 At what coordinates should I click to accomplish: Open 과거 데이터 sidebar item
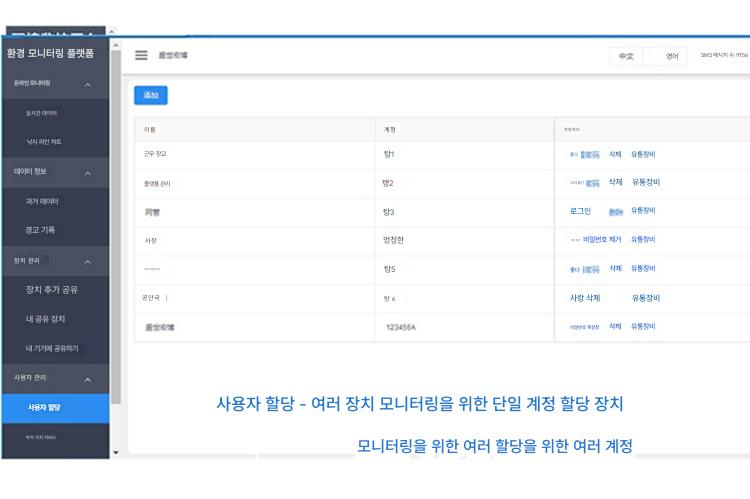(40, 201)
